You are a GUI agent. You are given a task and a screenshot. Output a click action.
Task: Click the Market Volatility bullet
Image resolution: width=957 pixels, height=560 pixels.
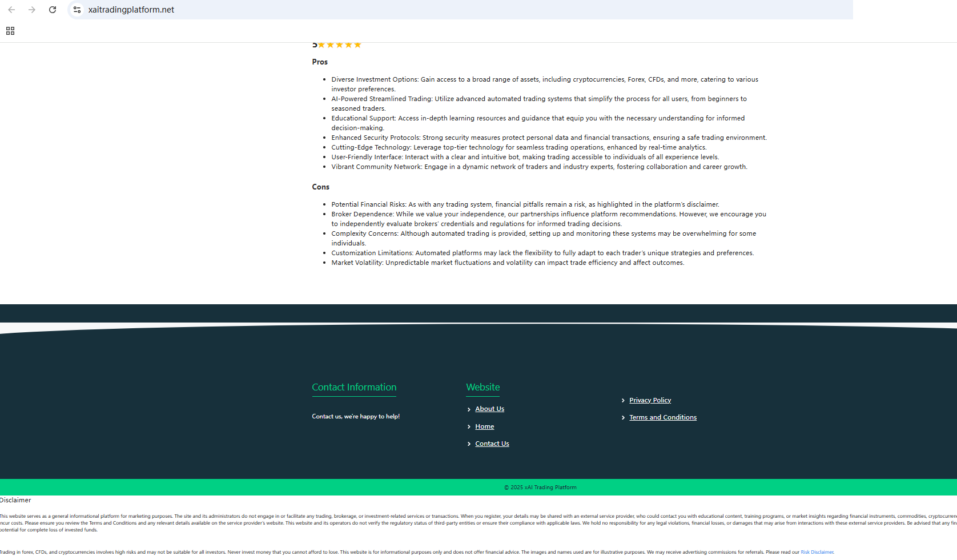click(x=508, y=263)
